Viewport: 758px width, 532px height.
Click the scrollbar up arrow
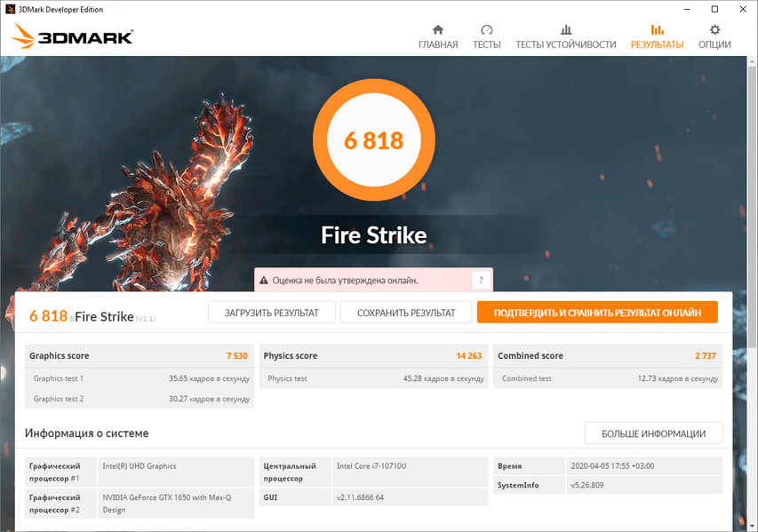(x=752, y=62)
